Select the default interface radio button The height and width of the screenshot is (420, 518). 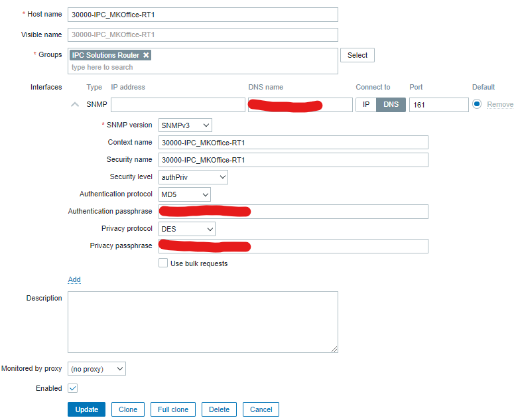click(x=477, y=104)
